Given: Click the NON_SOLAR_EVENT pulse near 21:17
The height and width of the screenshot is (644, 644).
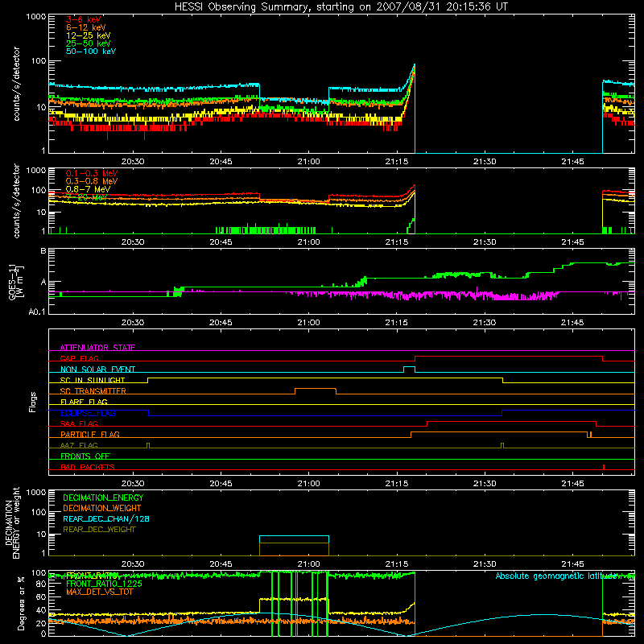Looking at the screenshot, I should click(x=409, y=369).
